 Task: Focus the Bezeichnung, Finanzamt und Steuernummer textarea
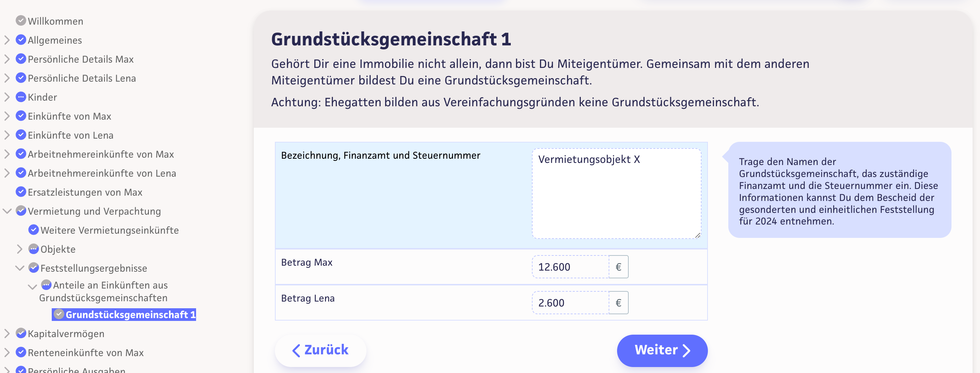click(616, 193)
